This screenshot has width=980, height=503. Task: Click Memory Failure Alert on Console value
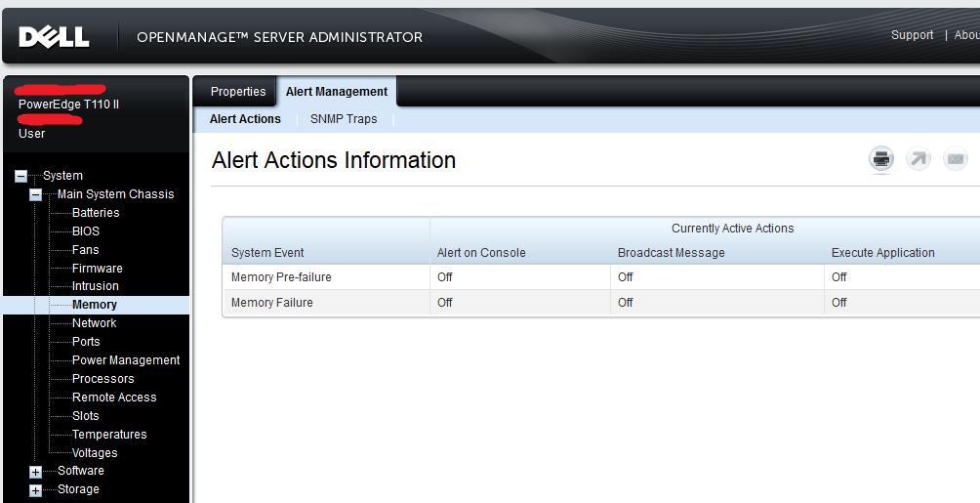445,303
